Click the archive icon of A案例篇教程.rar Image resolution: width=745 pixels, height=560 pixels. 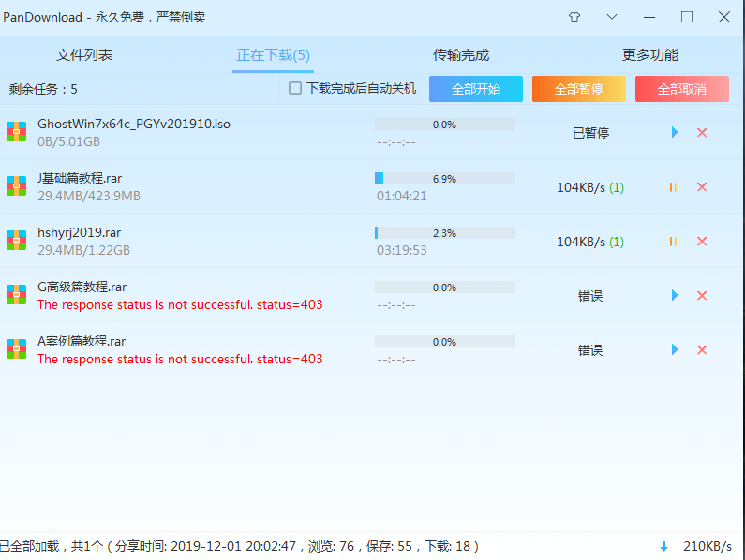(x=16, y=348)
